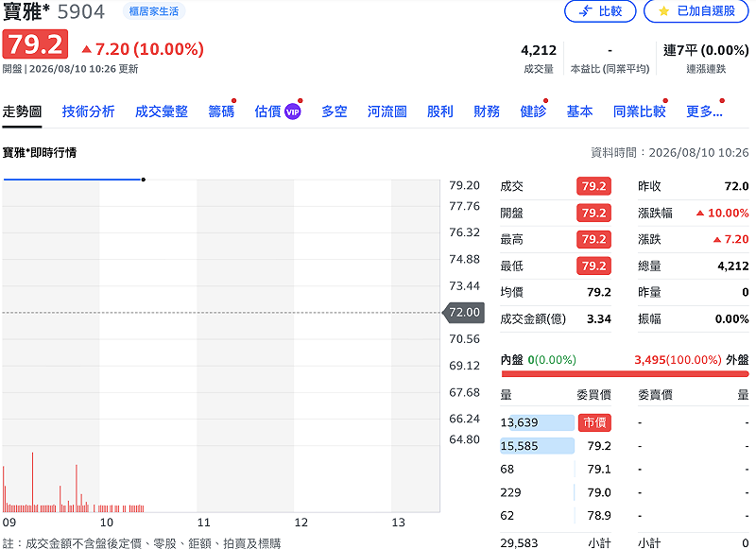Click the bid price 79.0 row
This screenshot has width=756, height=549.
coord(556,492)
